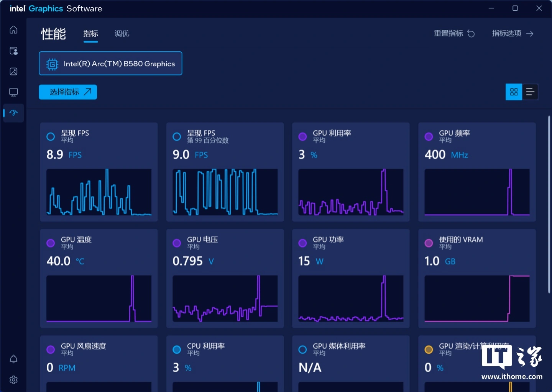The image size is (552, 392).
Task: Click the GPU 频率 graph
Action: 477,192
